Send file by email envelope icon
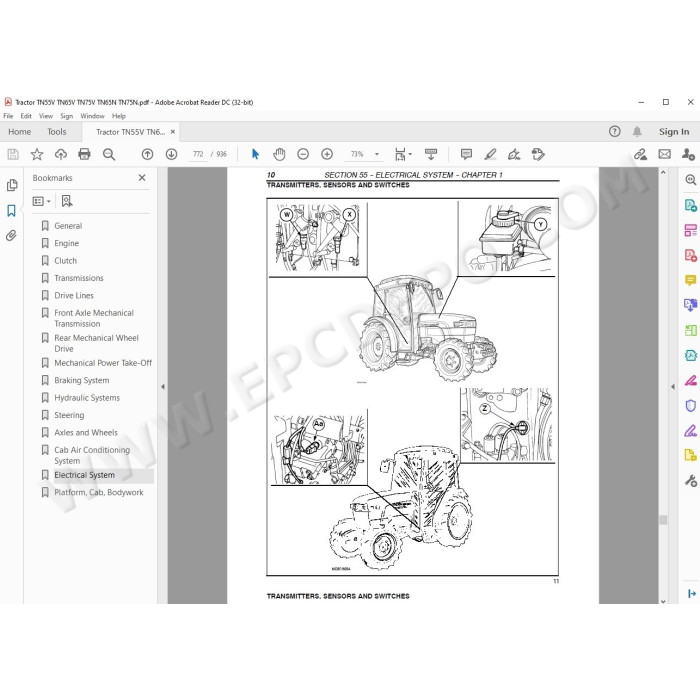Image resolution: width=700 pixels, height=700 pixels. pyautogui.click(x=665, y=154)
